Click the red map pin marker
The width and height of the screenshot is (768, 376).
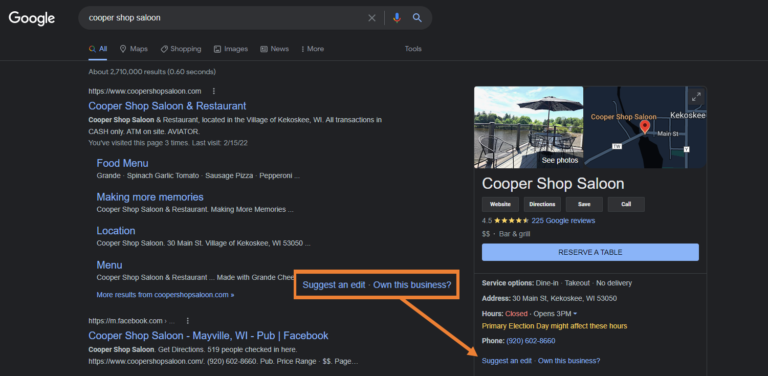[x=645, y=127]
